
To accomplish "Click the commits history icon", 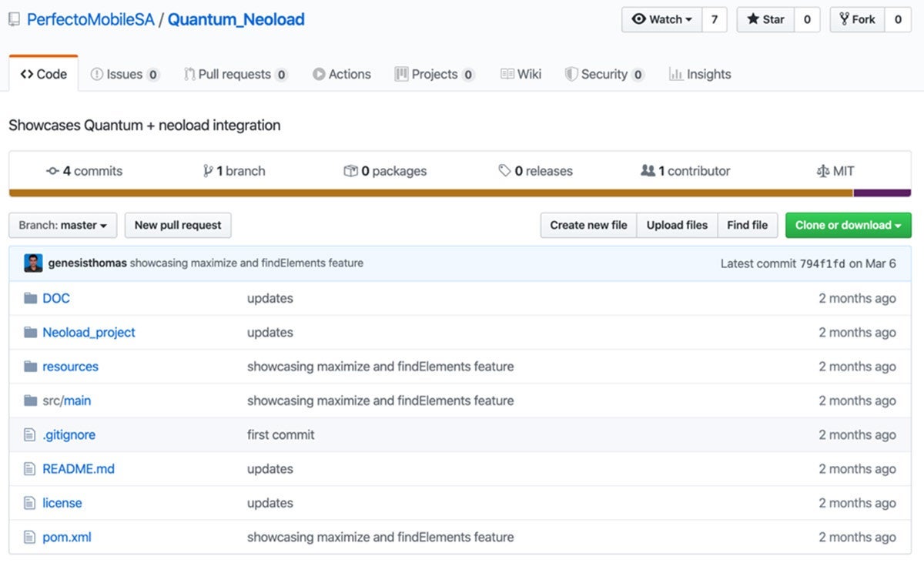I will tap(52, 171).
